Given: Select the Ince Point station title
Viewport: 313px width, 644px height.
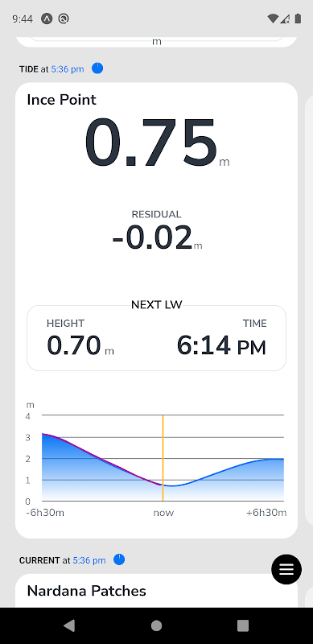Looking at the screenshot, I should pos(62,100).
